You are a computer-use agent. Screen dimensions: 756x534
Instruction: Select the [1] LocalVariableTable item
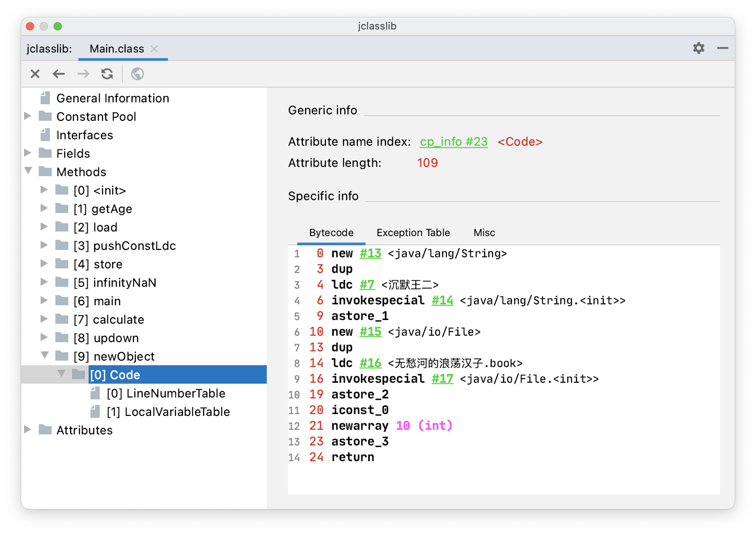point(168,412)
